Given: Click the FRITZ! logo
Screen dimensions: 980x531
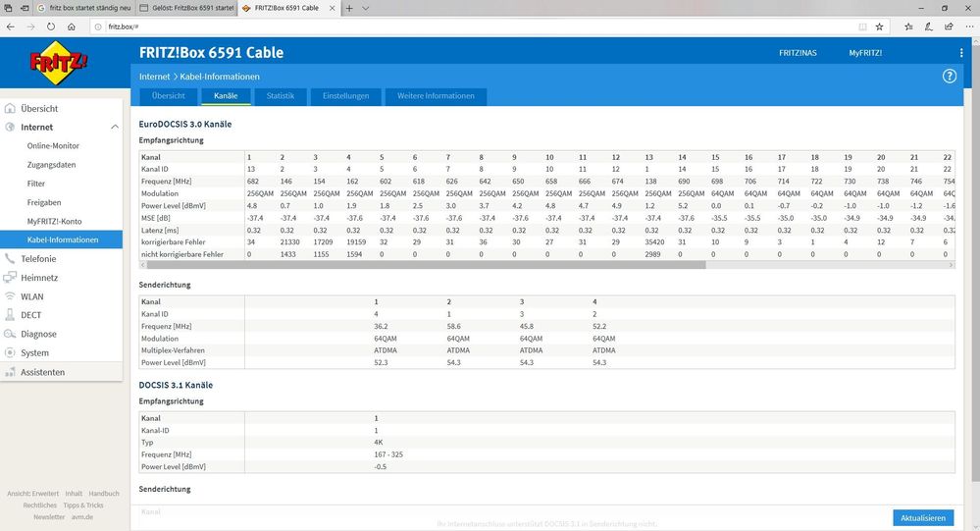Looking at the screenshot, I should (x=59, y=63).
